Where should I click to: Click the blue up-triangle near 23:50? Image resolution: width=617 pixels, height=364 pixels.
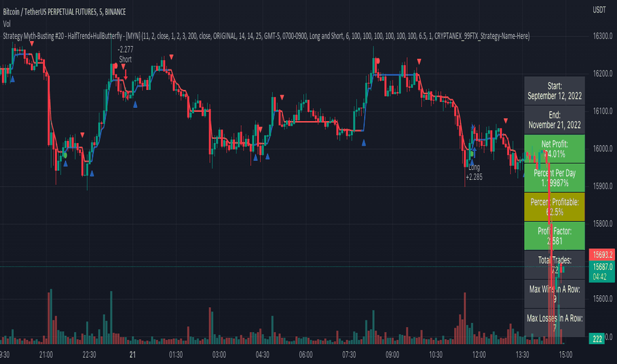coord(135,105)
